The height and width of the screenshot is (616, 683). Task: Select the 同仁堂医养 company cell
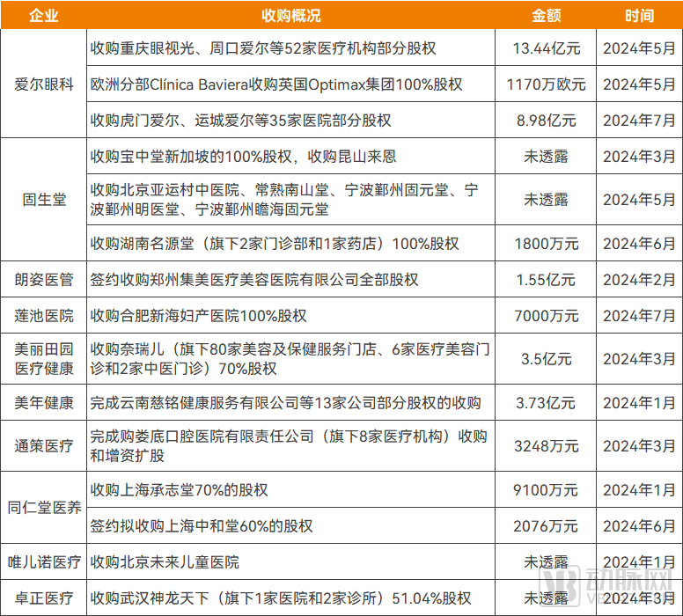43,508
